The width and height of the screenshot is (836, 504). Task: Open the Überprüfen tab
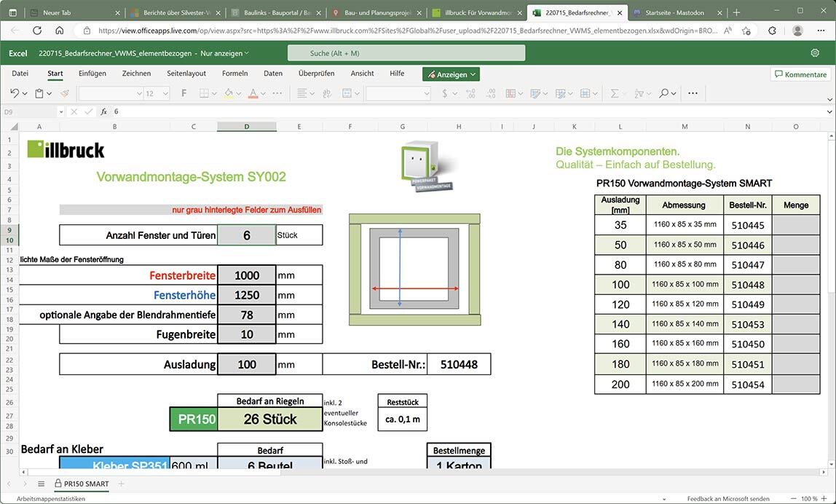pyautogui.click(x=316, y=74)
